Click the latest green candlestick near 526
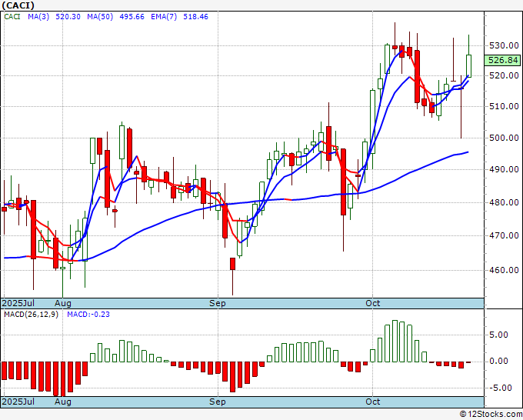 468,66
